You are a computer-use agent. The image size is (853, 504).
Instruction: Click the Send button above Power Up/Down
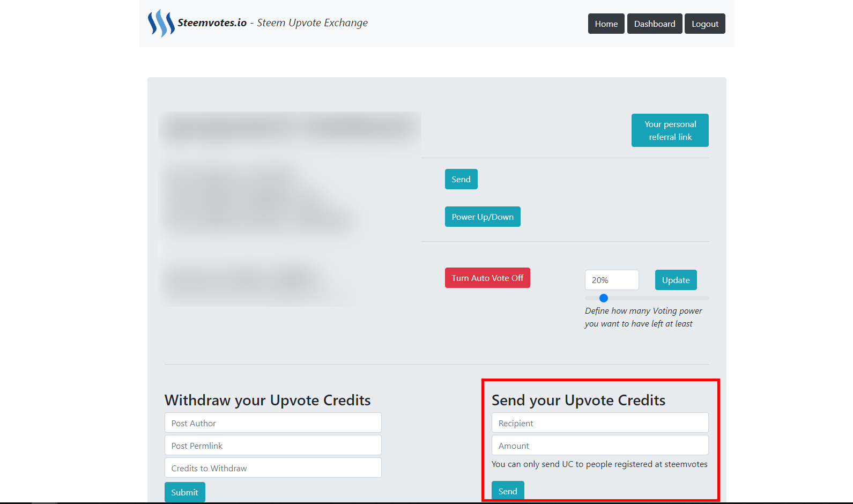coord(461,179)
